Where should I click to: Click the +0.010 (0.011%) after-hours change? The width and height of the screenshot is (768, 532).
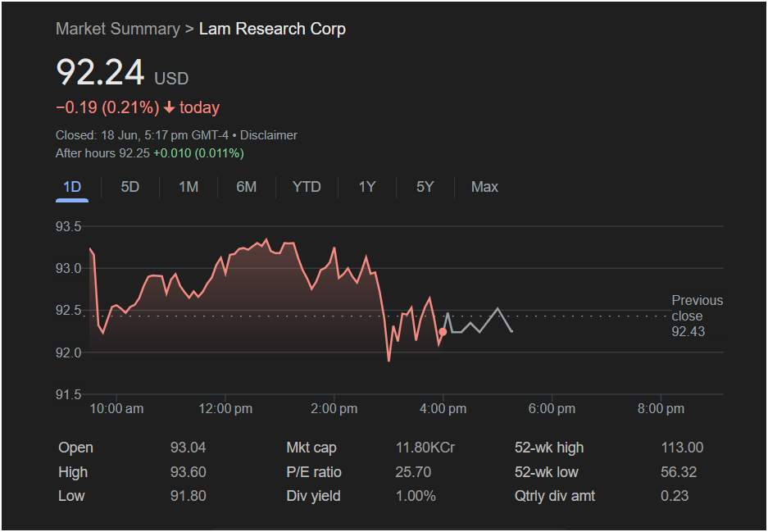point(198,153)
